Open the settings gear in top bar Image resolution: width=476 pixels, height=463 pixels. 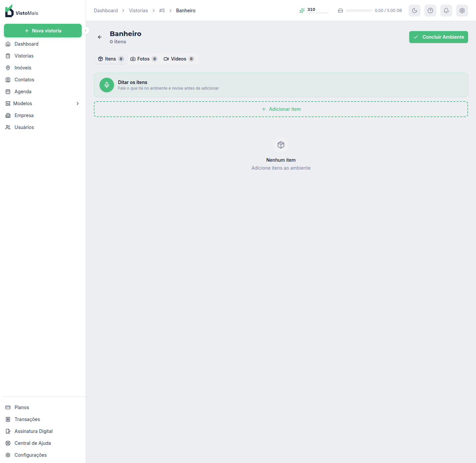click(462, 11)
